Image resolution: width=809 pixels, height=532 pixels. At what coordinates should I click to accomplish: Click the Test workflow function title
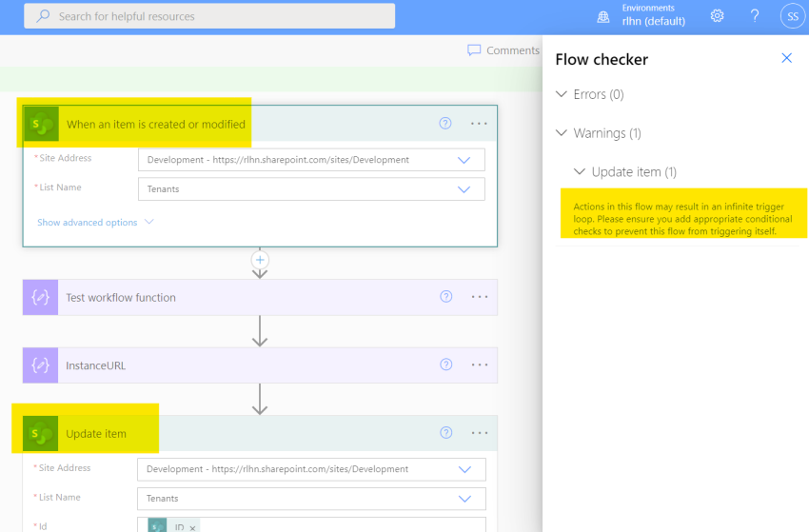click(x=121, y=298)
